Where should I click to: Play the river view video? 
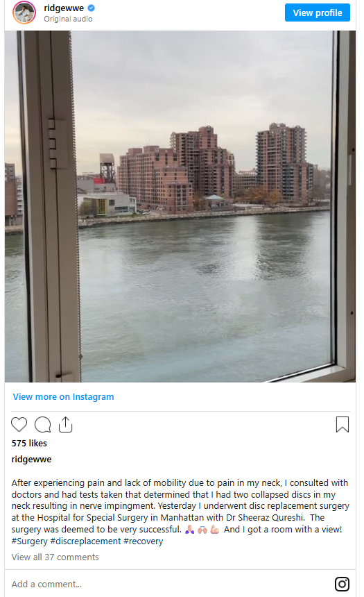click(x=180, y=206)
